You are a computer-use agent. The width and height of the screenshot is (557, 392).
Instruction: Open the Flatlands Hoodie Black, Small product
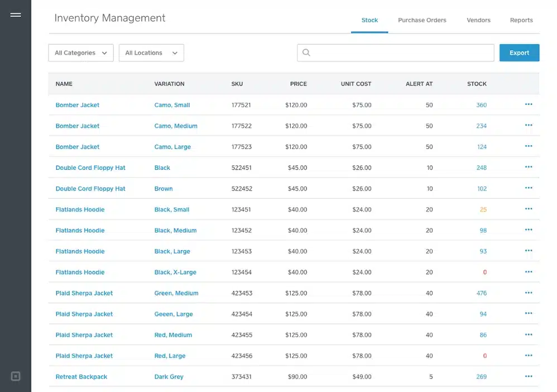coord(80,209)
